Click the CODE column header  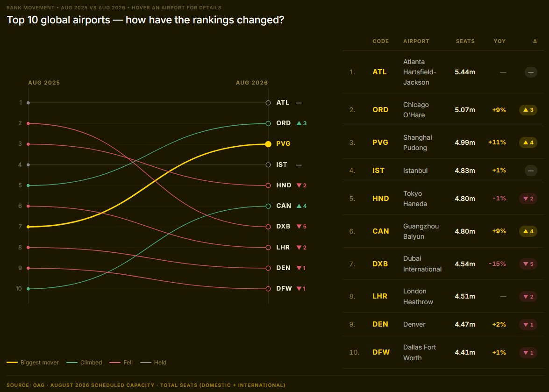coord(381,41)
